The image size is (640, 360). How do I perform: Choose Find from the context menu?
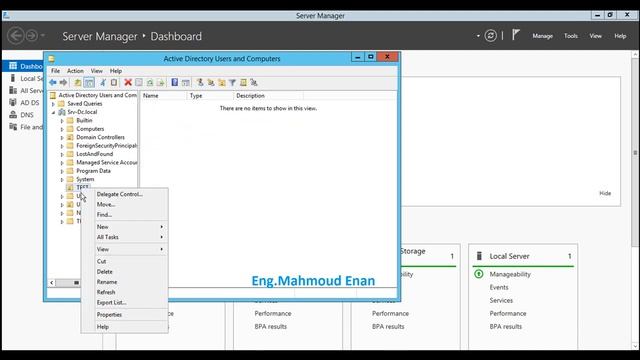click(130, 215)
